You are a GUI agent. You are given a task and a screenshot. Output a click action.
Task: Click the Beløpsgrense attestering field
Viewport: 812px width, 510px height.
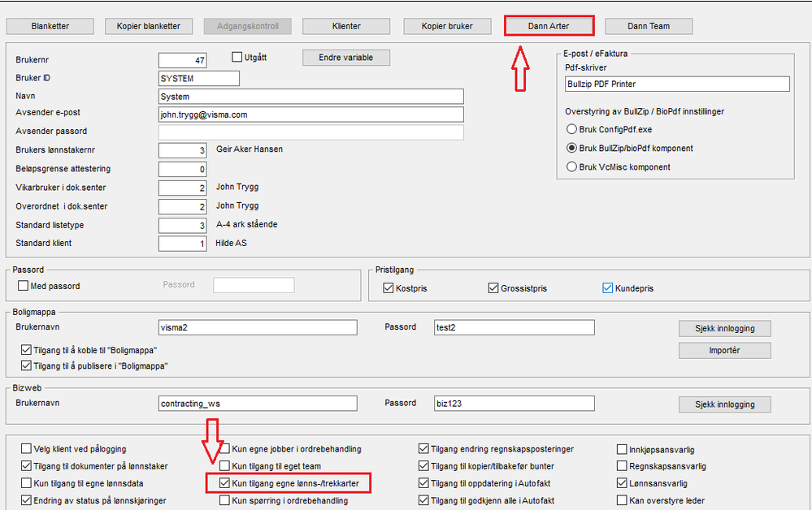click(183, 169)
